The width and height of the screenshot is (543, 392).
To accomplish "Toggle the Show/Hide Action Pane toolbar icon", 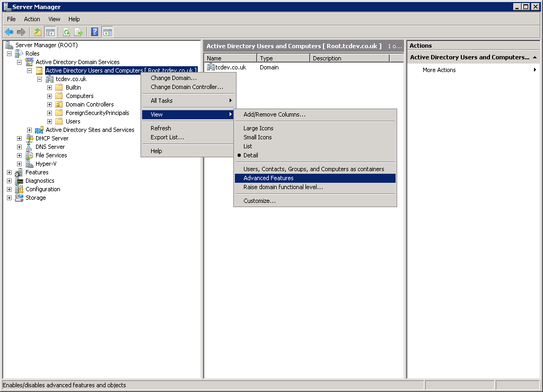I will click(x=107, y=32).
